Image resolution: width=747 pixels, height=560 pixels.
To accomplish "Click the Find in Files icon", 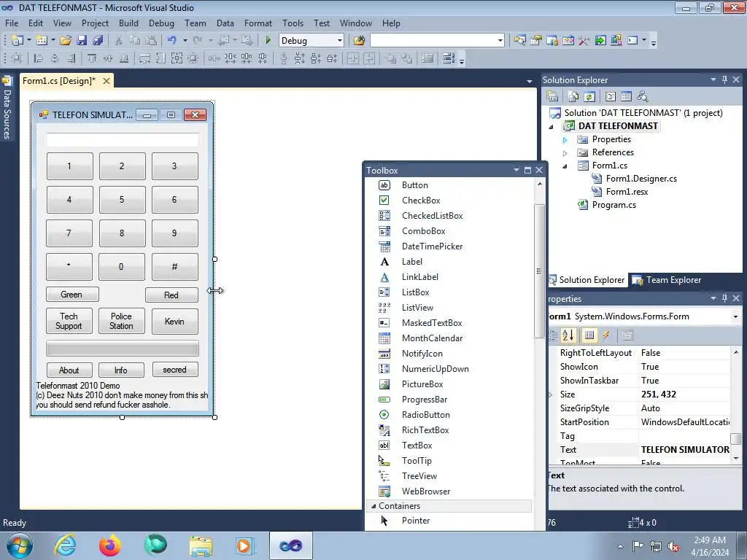I will 359,41.
